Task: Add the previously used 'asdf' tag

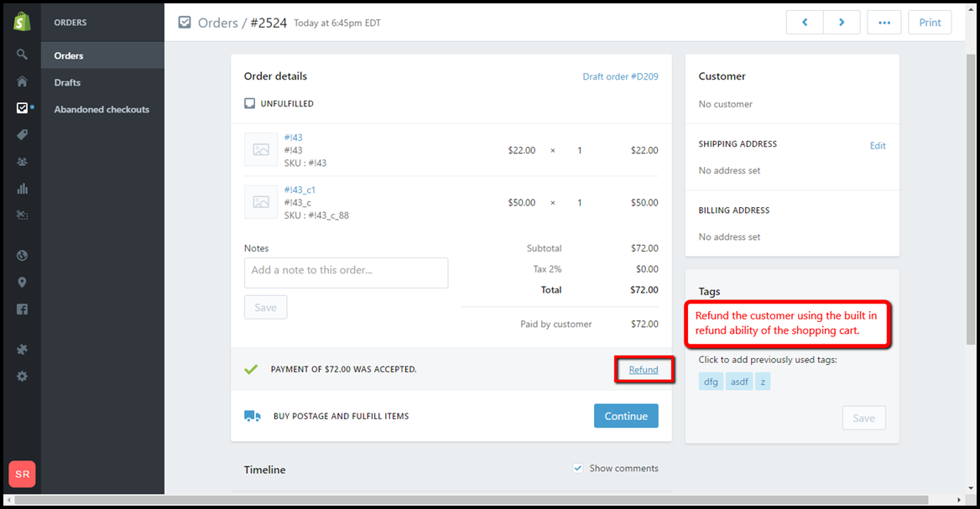Action: [739, 382]
